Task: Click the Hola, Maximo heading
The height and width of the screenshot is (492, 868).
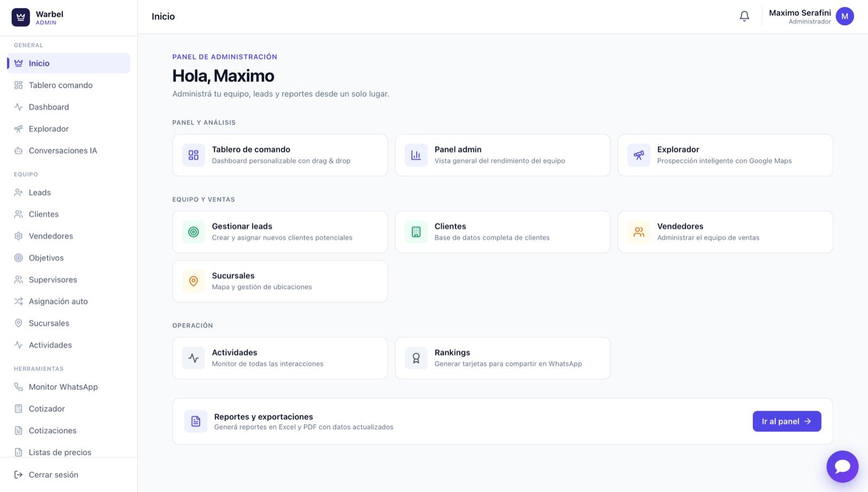Action: point(224,76)
